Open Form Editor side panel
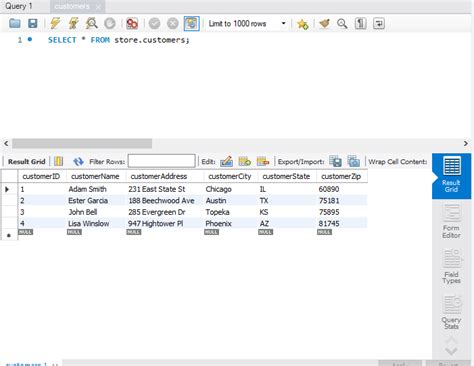The image size is (474, 366). [451, 221]
